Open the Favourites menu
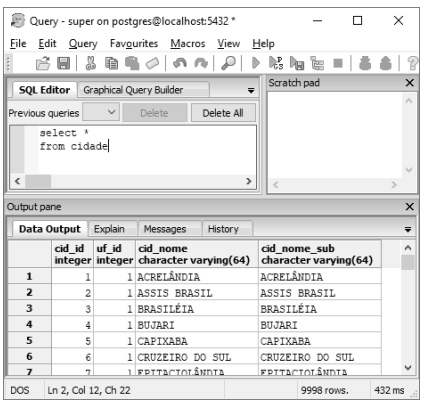Viewport: 424px width, 404px height. [134, 43]
